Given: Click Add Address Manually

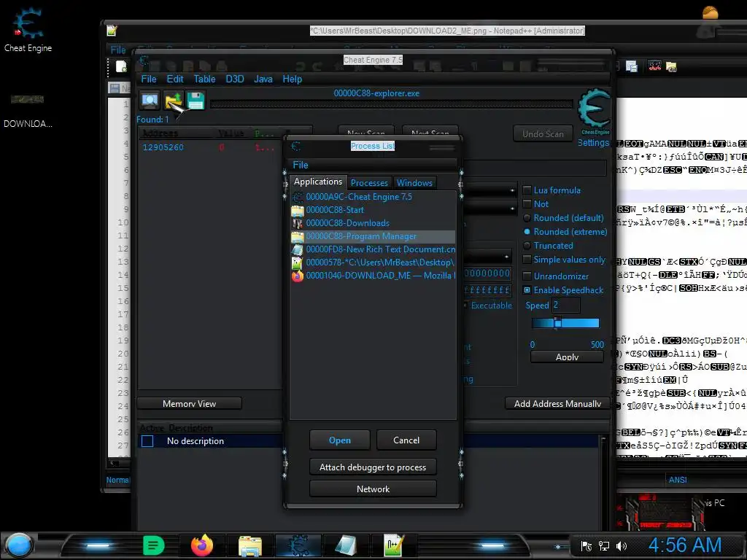Looking at the screenshot, I should [557, 404].
